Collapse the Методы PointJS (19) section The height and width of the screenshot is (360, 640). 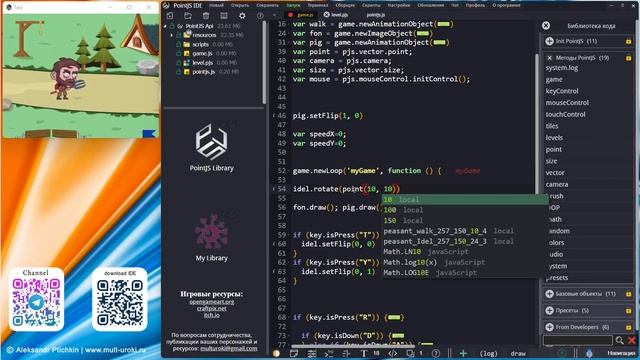(x=549, y=58)
